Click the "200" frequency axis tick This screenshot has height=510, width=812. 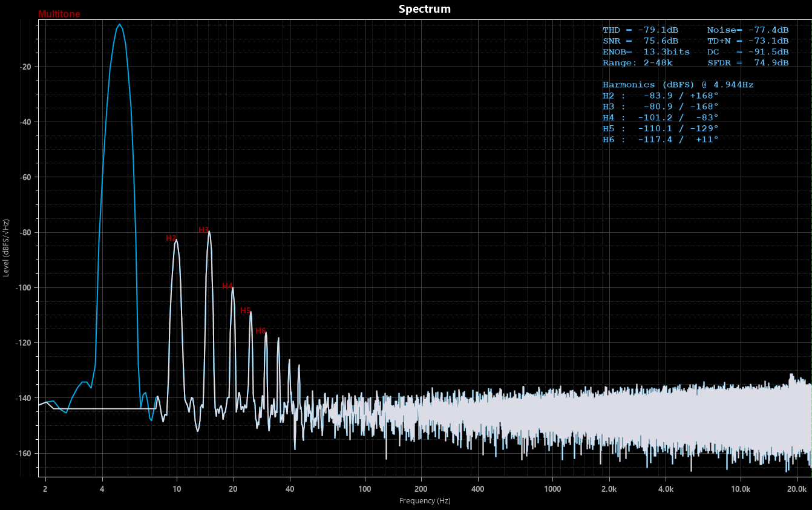[x=421, y=488]
